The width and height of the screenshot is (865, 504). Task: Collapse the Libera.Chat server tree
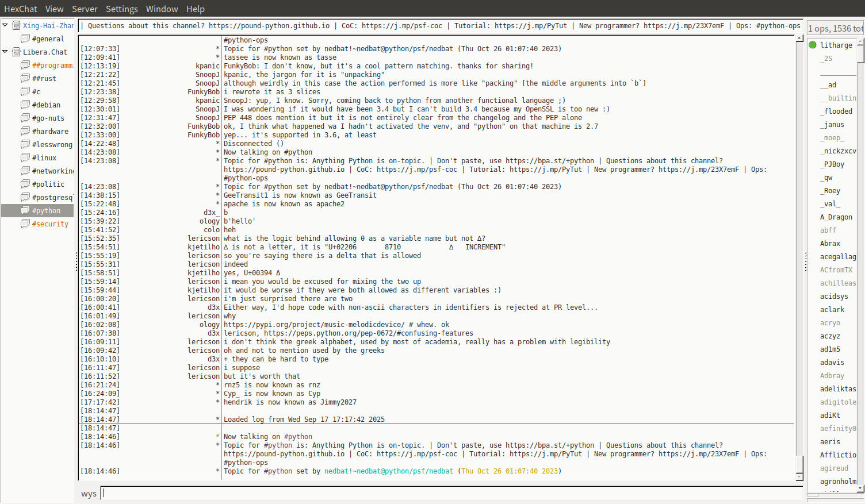click(x=5, y=52)
